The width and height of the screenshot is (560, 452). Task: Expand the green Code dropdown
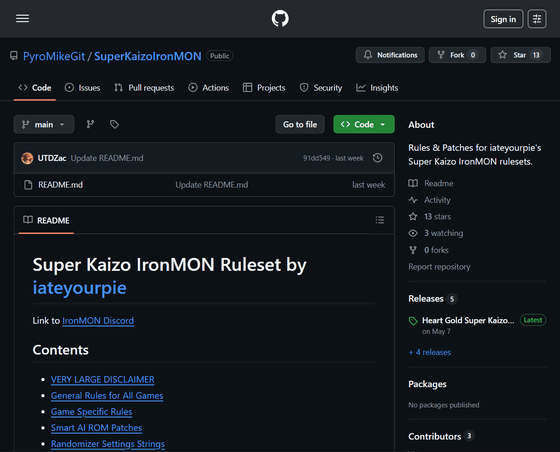pyautogui.click(x=364, y=124)
